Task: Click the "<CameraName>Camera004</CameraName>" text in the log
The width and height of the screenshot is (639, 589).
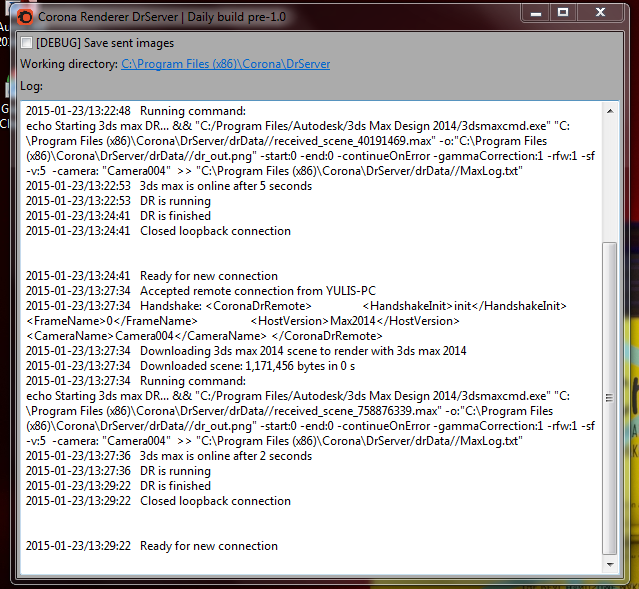Action: click(x=146, y=336)
